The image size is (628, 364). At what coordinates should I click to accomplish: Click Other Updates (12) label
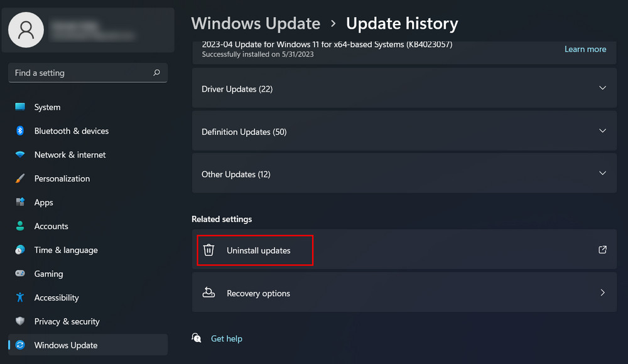(x=236, y=174)
